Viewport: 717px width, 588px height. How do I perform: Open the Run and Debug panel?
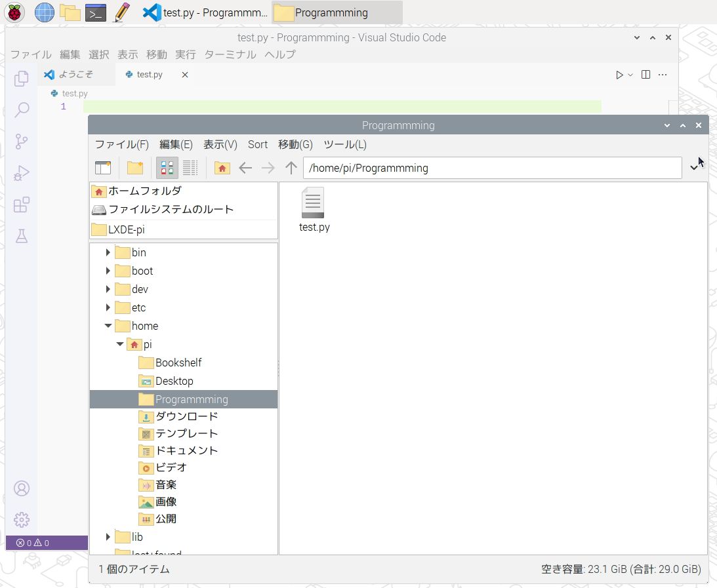tap(20, 173)
